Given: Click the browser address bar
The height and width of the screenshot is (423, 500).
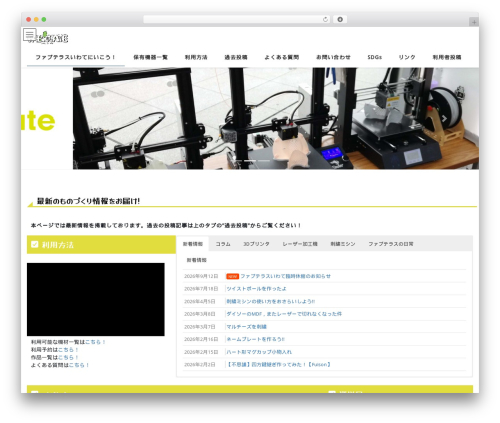Looking at the screenshot, I should [x=236, y=20].
